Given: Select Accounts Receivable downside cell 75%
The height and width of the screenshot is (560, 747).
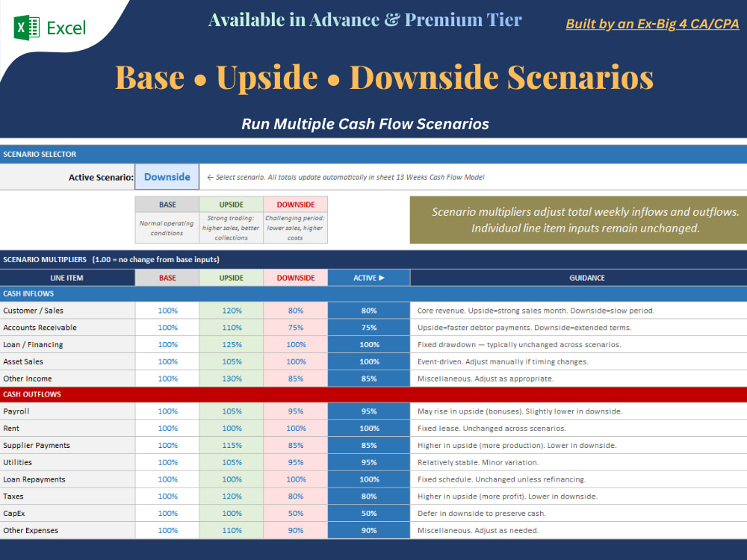Looking at the screenshot, I should coord(295,328).
